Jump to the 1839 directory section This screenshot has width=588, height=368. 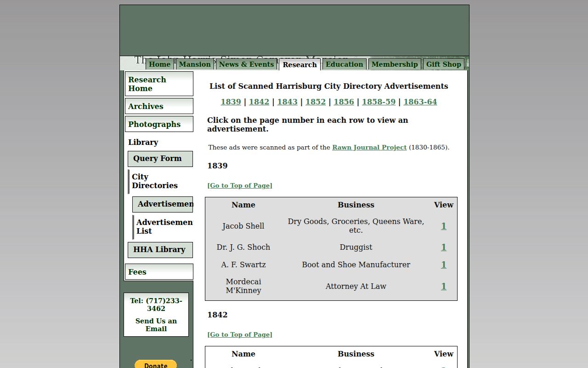point(231,102)
